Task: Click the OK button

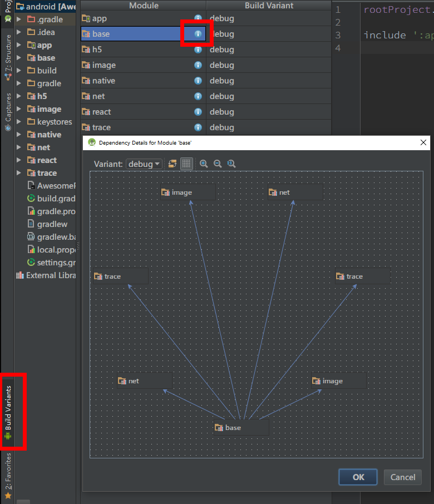Action: pyautogui.click(x=358, y=477)
